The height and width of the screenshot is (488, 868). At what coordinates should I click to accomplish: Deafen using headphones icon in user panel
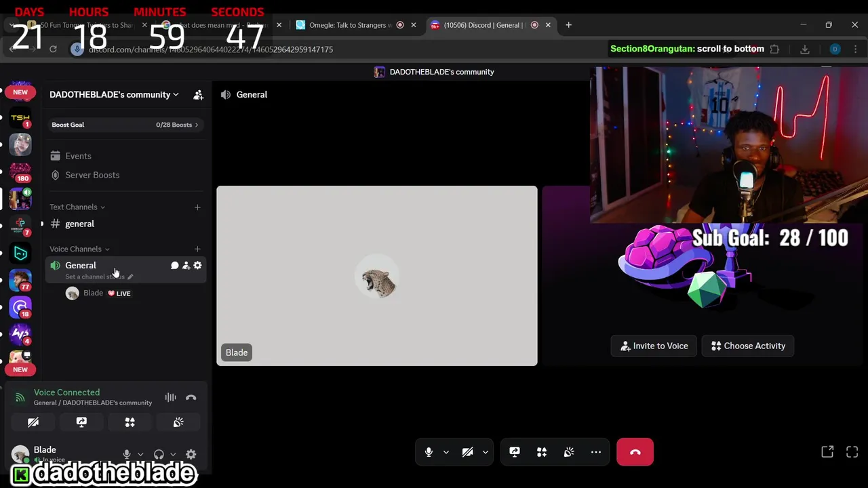click(159, 455)
